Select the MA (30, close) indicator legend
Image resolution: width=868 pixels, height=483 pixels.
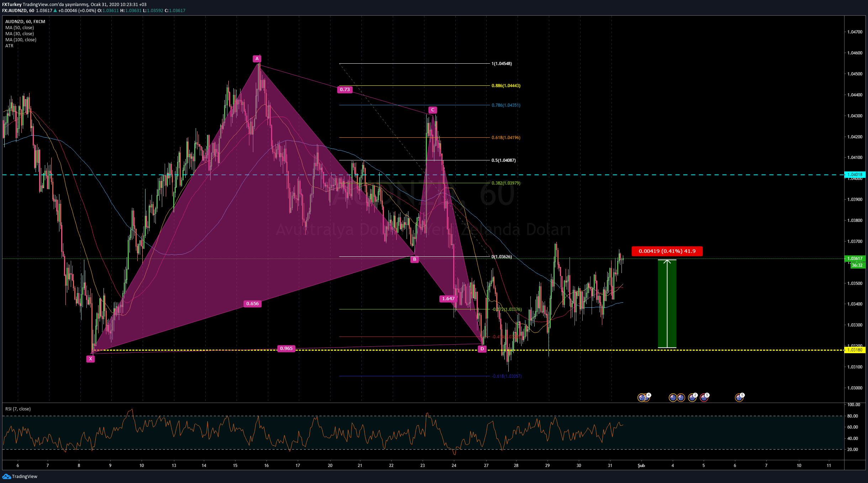click(x=20, y=34)
